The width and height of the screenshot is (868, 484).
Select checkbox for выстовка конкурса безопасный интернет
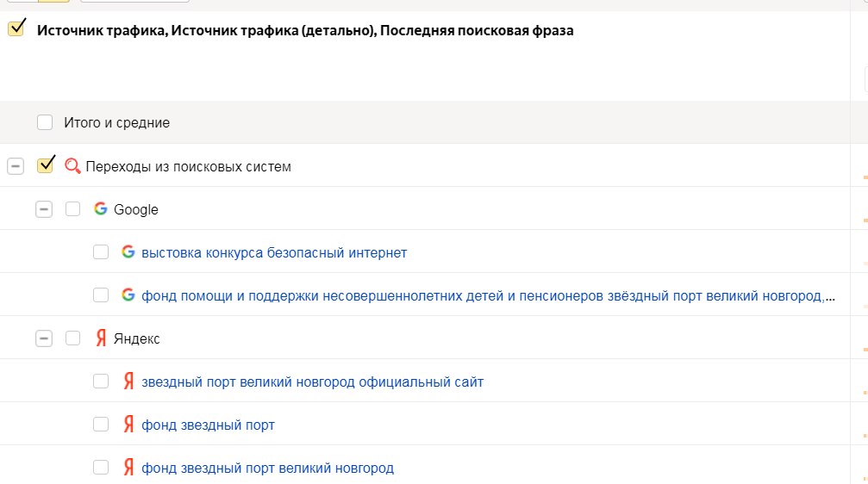pyautogui.click(x=101, y=252)
